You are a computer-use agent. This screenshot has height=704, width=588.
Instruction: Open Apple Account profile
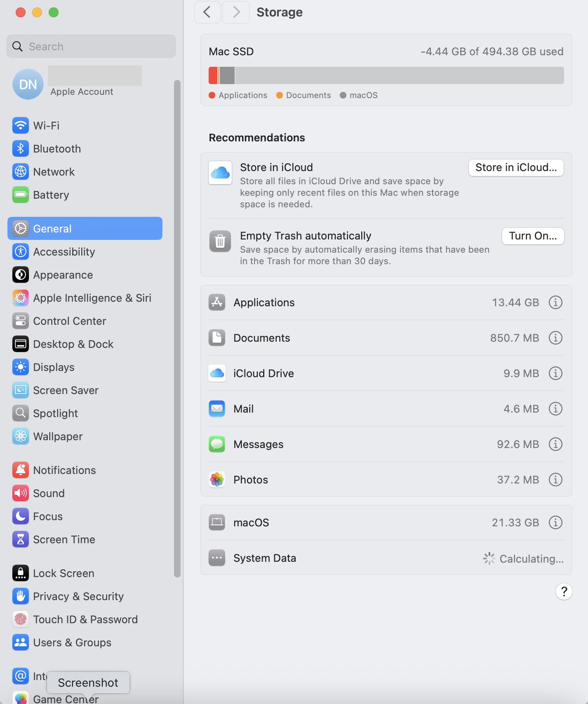[85, 84]
